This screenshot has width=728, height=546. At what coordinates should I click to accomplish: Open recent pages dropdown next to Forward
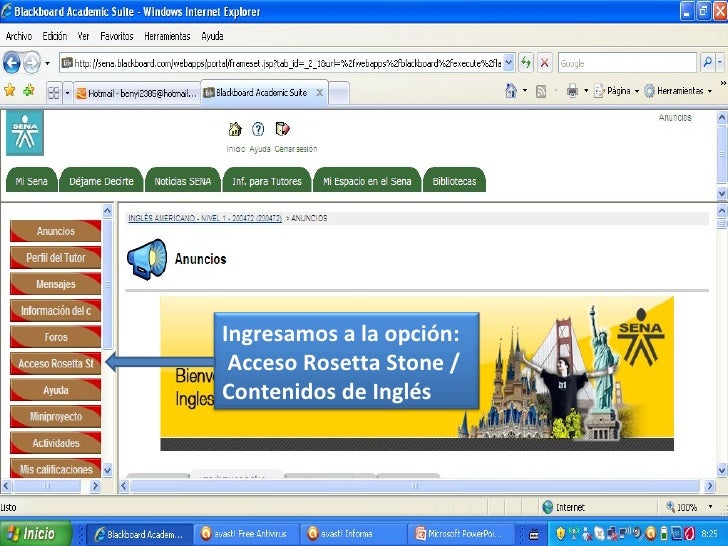point(47,63)
